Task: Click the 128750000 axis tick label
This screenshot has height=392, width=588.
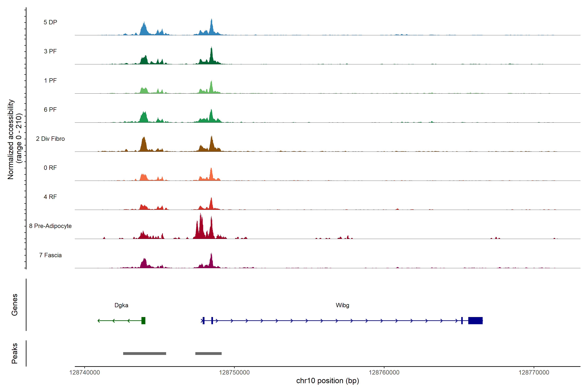Action: (x=234, y=372)
